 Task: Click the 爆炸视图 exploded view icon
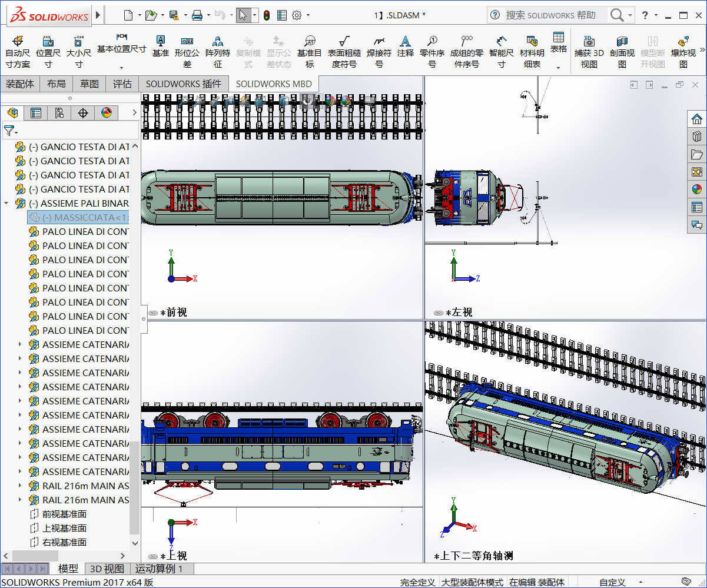[683, 51]
